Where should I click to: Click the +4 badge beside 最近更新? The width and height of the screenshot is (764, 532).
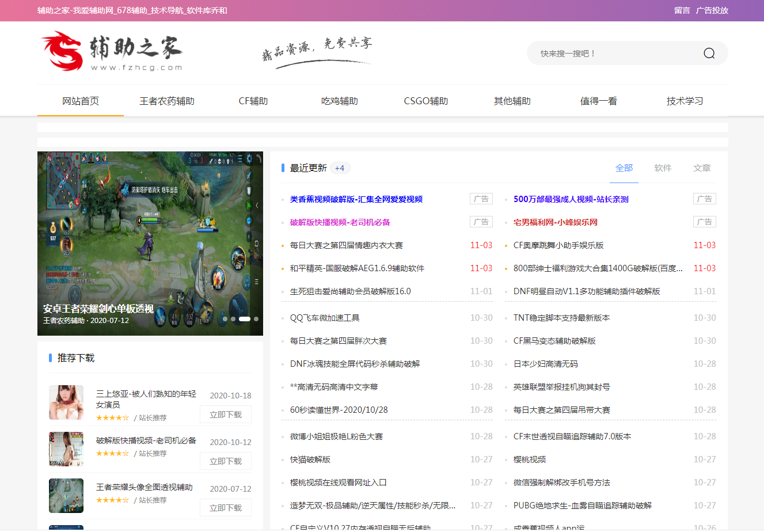[x=340, y=168]
